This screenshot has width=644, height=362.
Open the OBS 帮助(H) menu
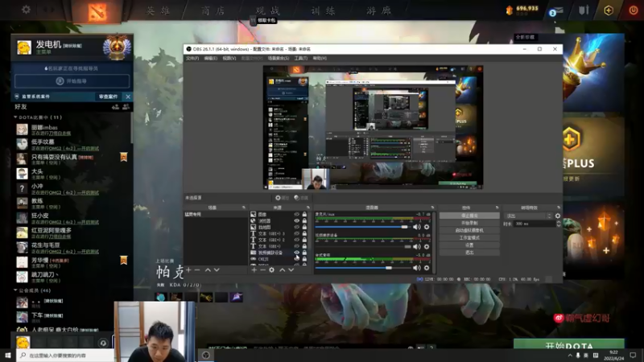(320, 58)
